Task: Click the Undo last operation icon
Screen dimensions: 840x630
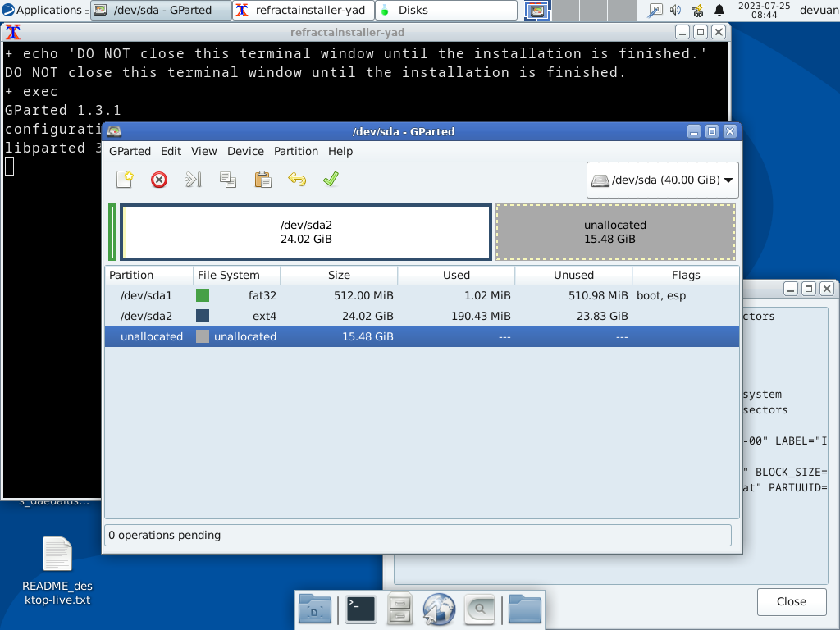Action: (297, 180)
